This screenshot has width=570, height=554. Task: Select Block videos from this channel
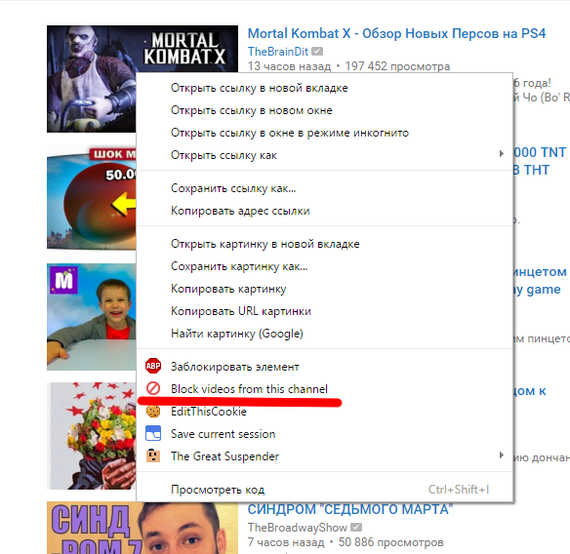pos(325,389)
